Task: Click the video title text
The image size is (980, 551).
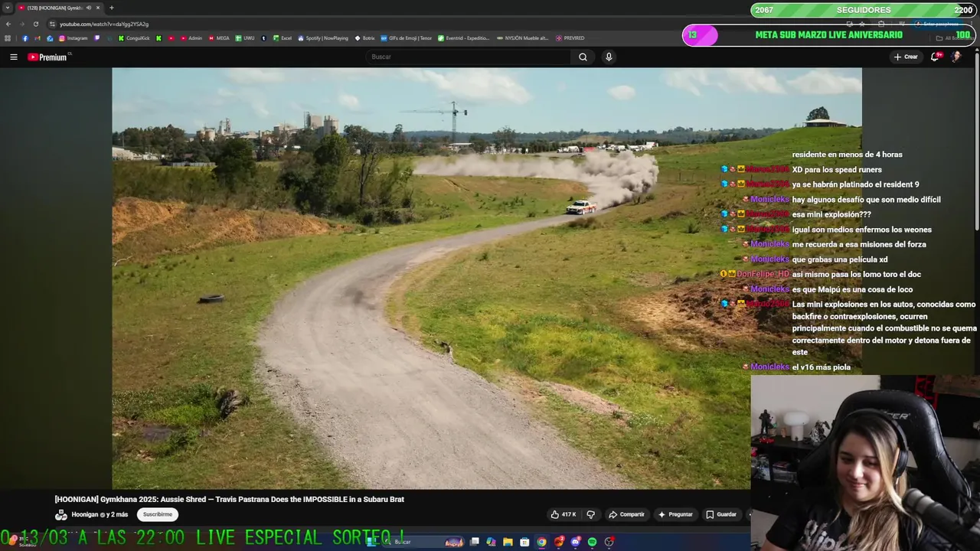Action: click(230, 499)
